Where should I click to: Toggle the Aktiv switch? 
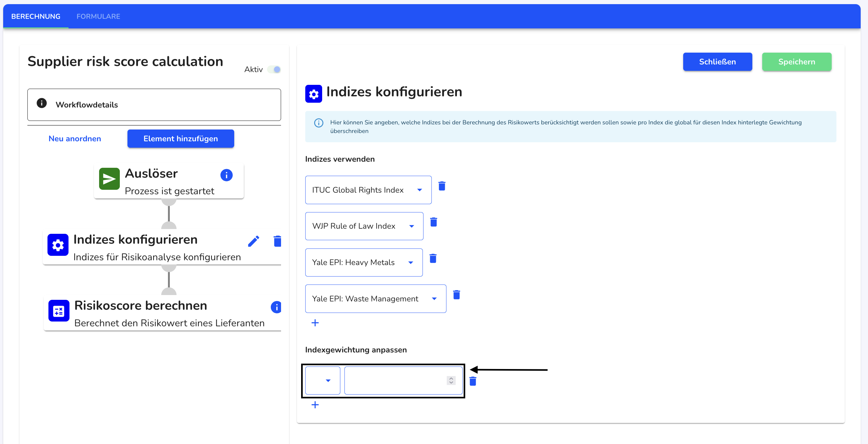point(274,70)
